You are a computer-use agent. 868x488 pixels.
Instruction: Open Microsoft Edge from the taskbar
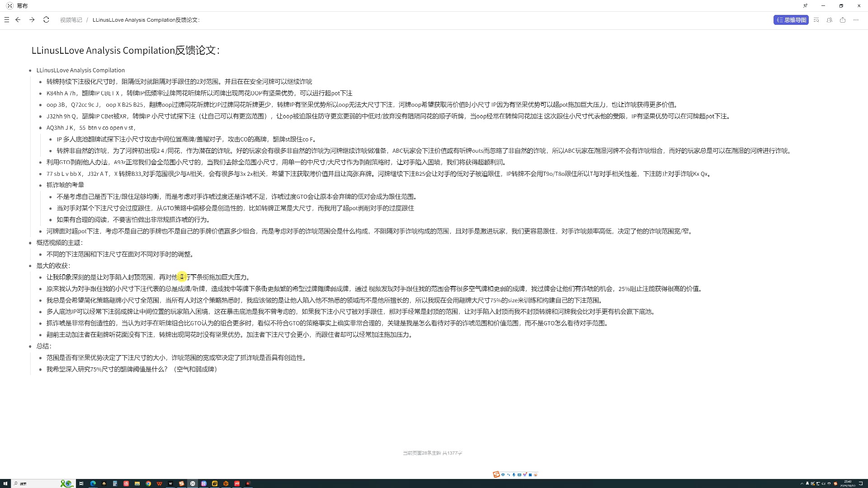[x=93, y=483]
